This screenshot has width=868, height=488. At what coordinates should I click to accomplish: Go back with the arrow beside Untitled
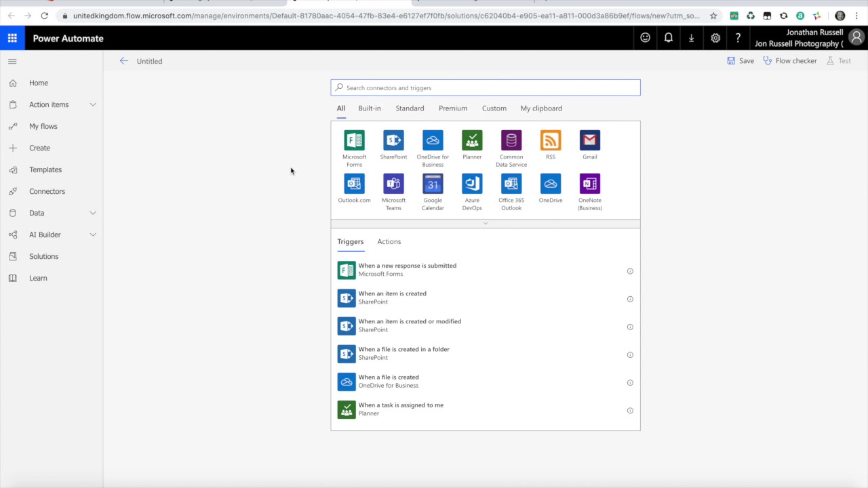tap(123, 61)
